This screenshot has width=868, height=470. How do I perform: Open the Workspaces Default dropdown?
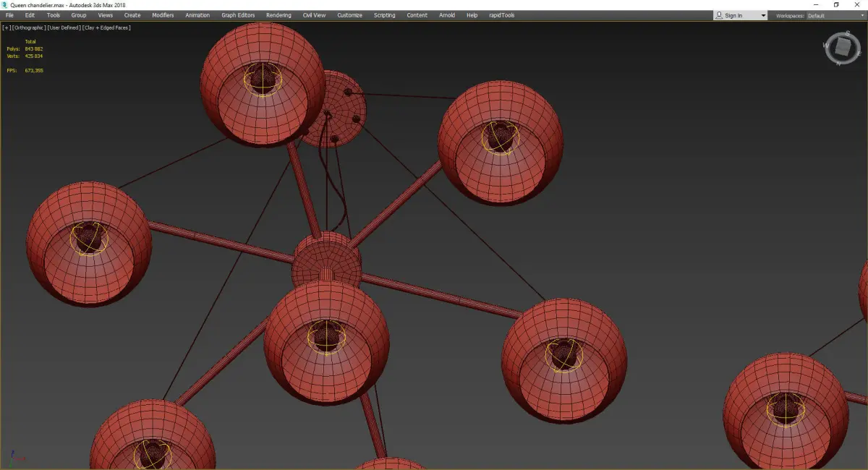point(835,15)
